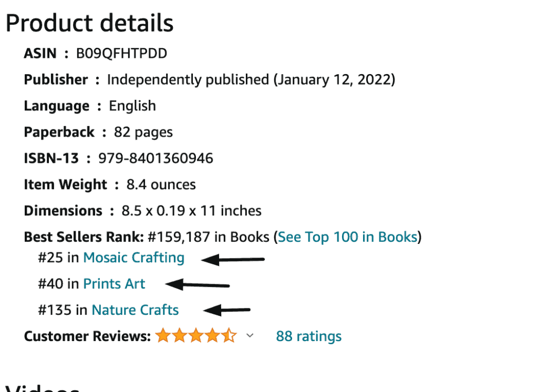
Task: Expand the customer reviews rating chevron
Action: (x=250, y=335)
